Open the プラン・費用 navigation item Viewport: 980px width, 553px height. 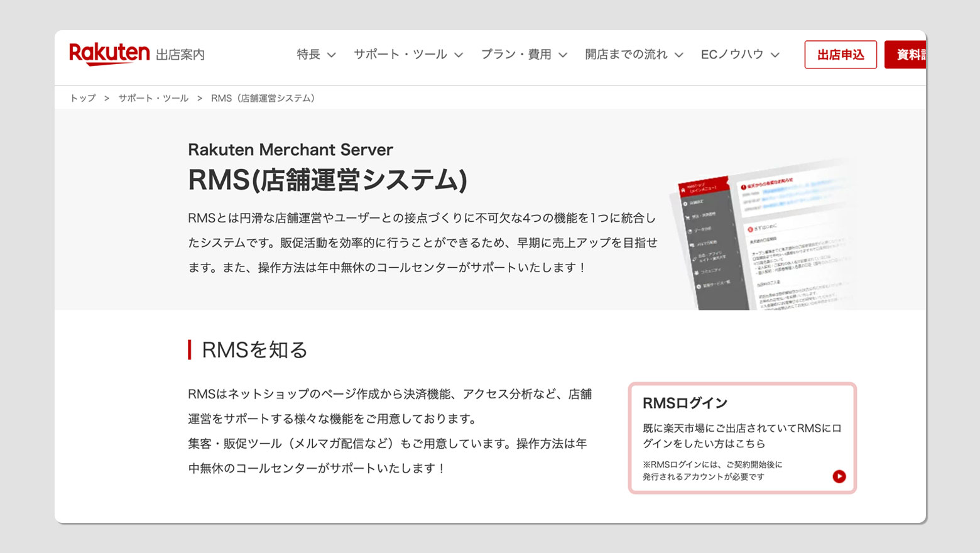(x=516, y=55)
